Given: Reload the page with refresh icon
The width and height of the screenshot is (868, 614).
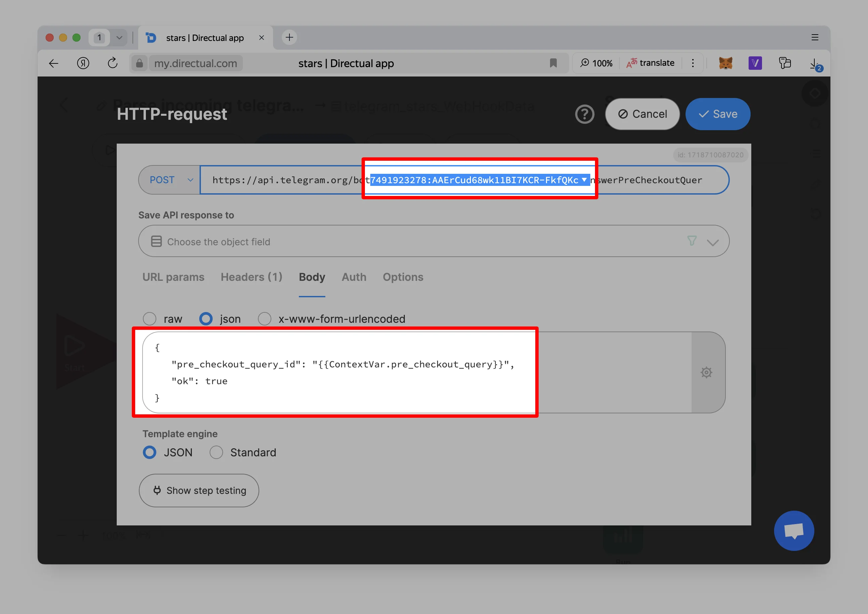Looking at the screenshot, I should tap(112, 63).
